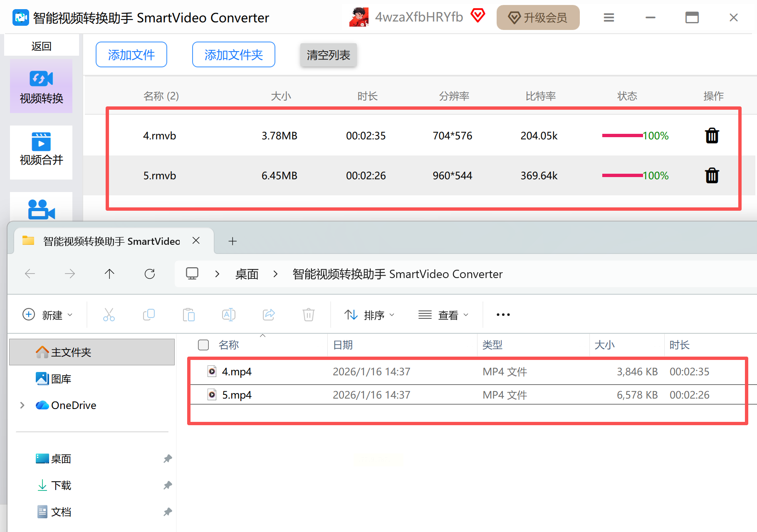The image size is (757, 532).
Task: Open the 查看 view dropdown
Action: [443, 315]
